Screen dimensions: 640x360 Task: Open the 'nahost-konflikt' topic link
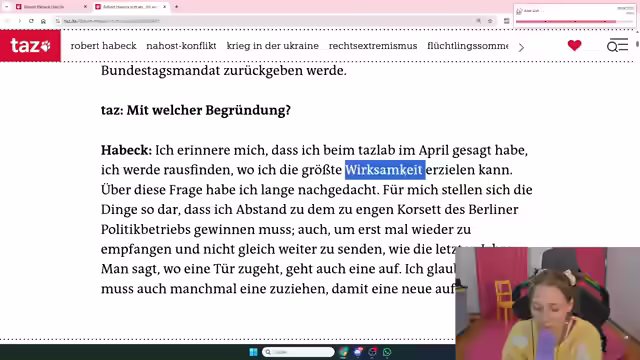[x=181, y=46]
